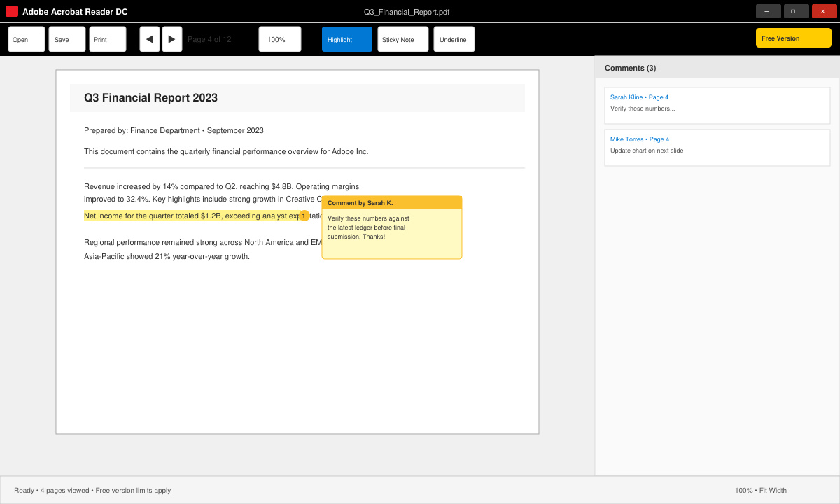
Task: Click the Asia-Pacific showed 21% growth line
Action: [167, 256]
